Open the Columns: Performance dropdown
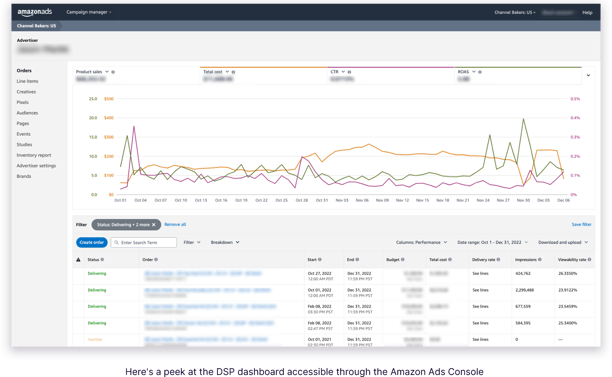 pyautogui.click(x=422, y=242)
